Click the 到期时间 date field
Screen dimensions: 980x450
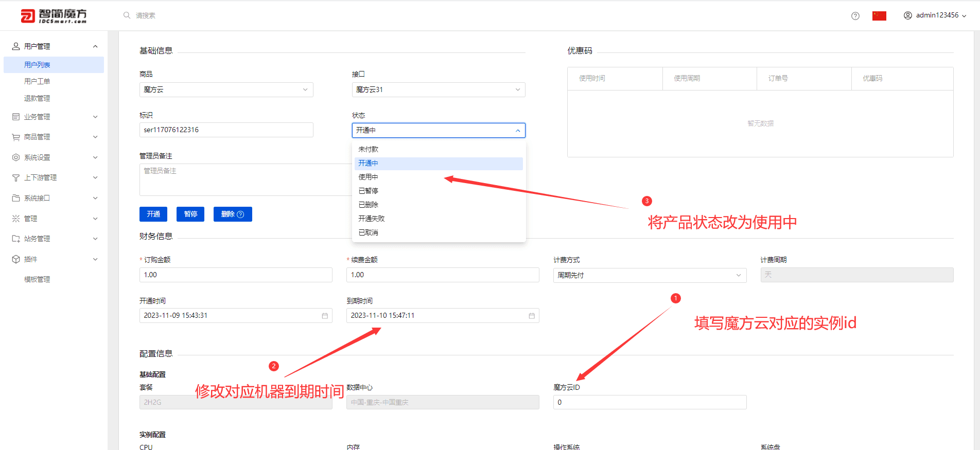coord(443,315)
